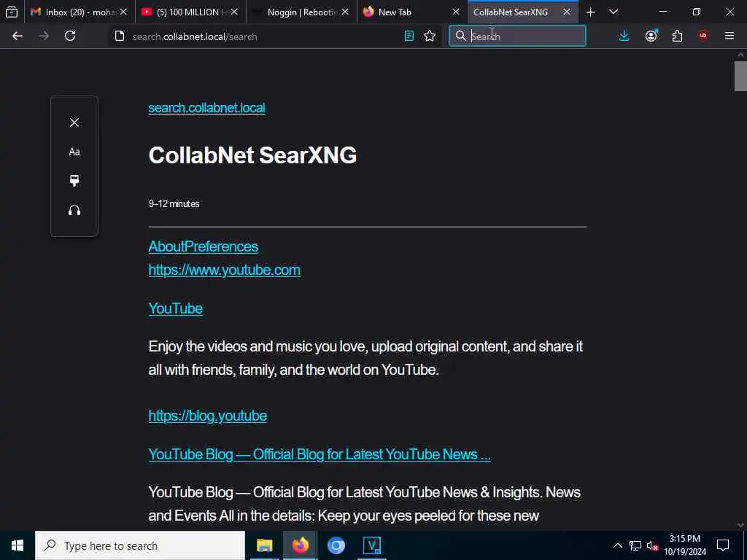Screen dimensions: 747x560
Task: Open the Firefox account menu
Action: pyautogui.click(x=651, y=36)
